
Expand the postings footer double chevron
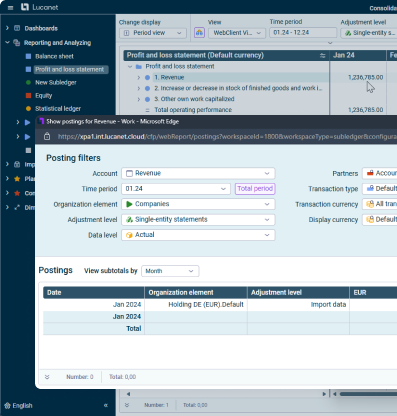[47, 377]
